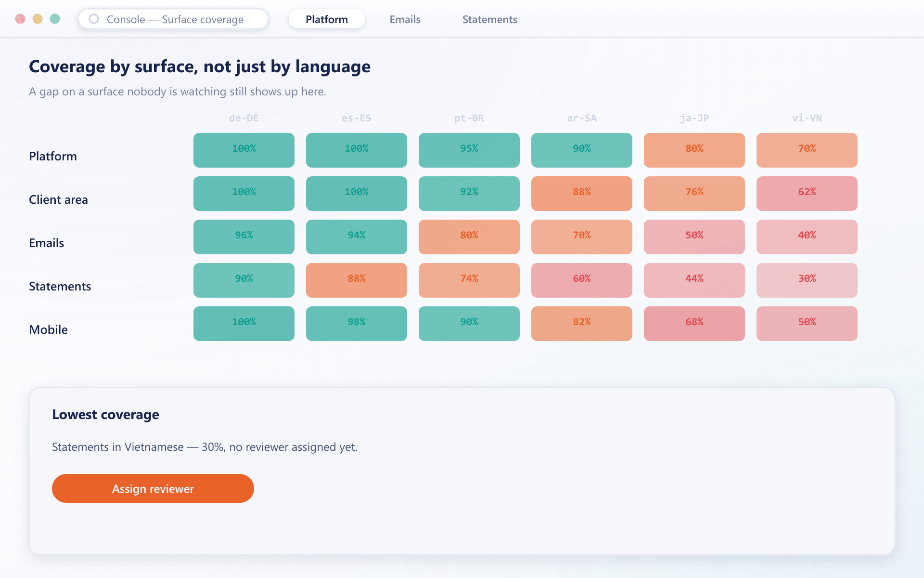Click the Client area pt-BR 92% cell
The width and height of the screenshot is (924, 578).
point(469,194)
